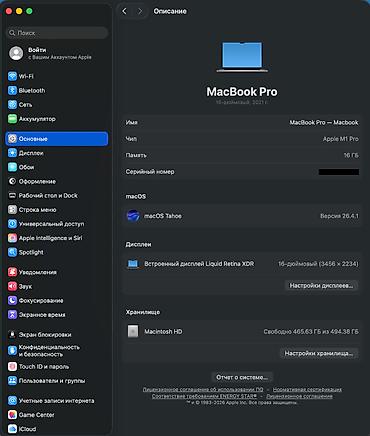The width and height of the screenshot is (370, 436).
Task: Open Настройки хранилища button
Action: point(319,353)
